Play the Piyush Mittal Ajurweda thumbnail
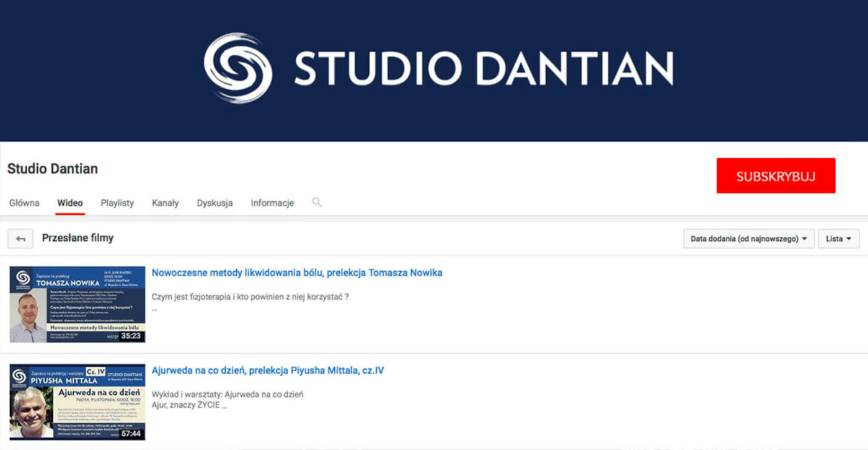Viewport: 868px width, 450px height. pos(77,402)
